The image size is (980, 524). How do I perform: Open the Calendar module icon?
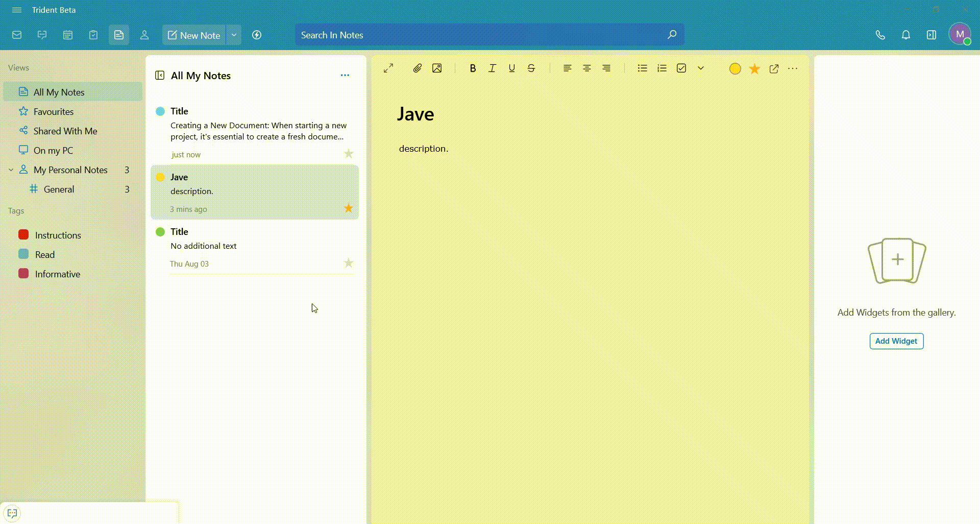tap(68, 35)
